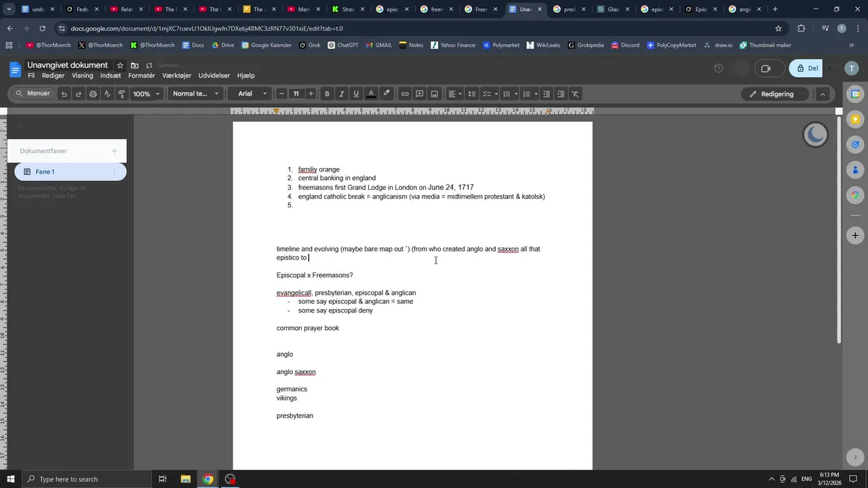Open line and paragraph spacing options
This screenshot has width=868, height=488.
pyautogui.click(x=472, y=94)
